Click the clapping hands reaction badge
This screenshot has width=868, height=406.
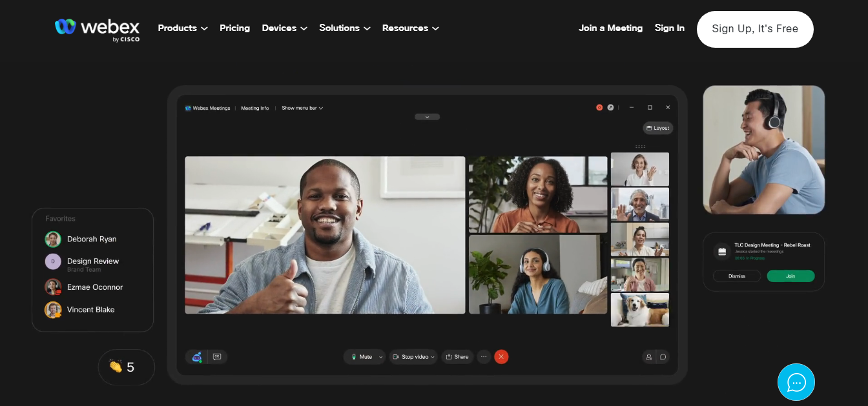tap(127, 367)
